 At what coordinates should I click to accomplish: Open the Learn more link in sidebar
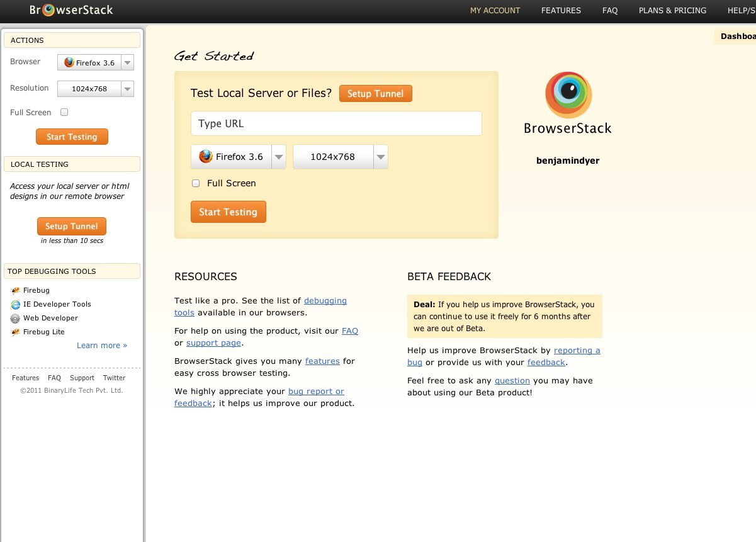(102, 345)
